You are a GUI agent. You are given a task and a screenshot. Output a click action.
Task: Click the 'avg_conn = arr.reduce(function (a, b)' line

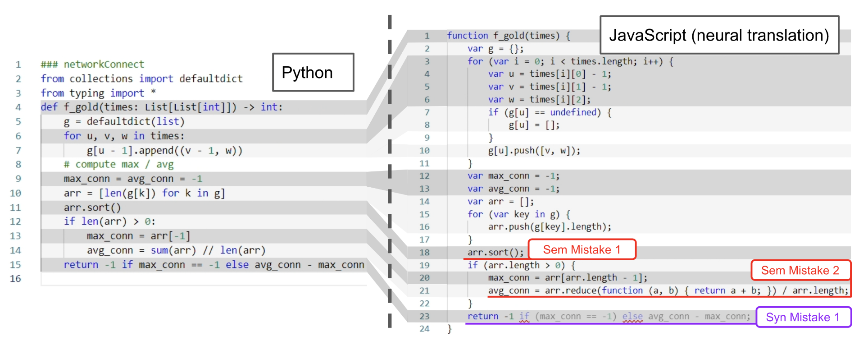tap(668, 290)
